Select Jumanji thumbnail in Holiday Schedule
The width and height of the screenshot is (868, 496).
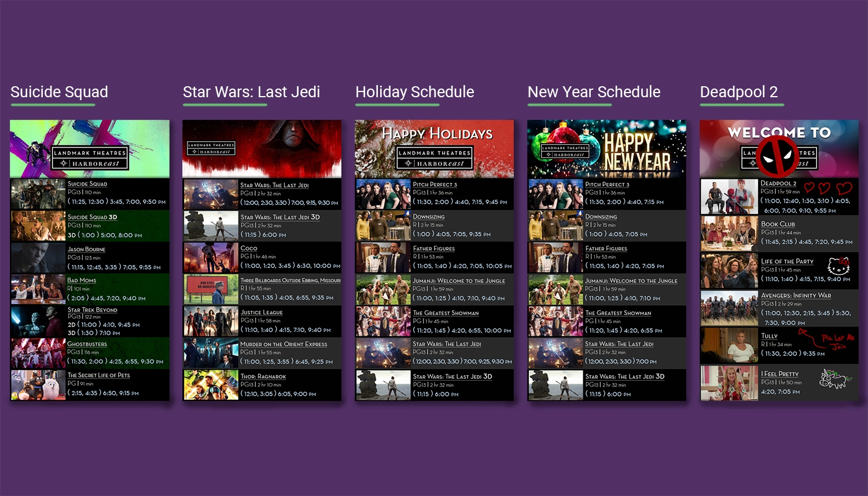[x=383, y=289]
